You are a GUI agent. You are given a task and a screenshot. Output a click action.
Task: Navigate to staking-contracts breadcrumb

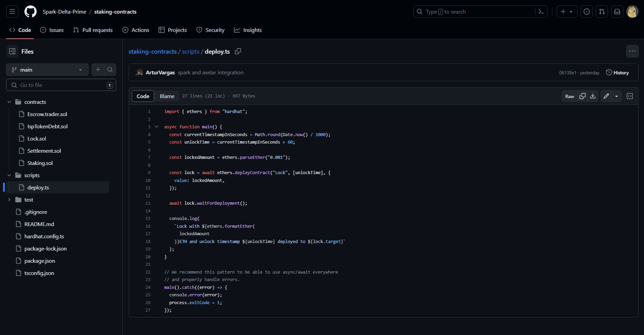pyautogui.click(x=152, y=51)
